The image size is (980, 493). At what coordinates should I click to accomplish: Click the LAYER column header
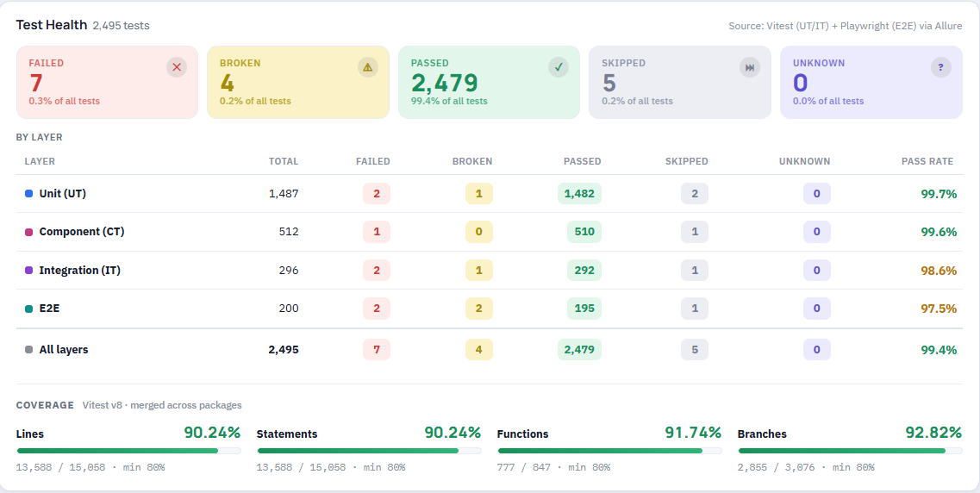click(x=40, y=161)
